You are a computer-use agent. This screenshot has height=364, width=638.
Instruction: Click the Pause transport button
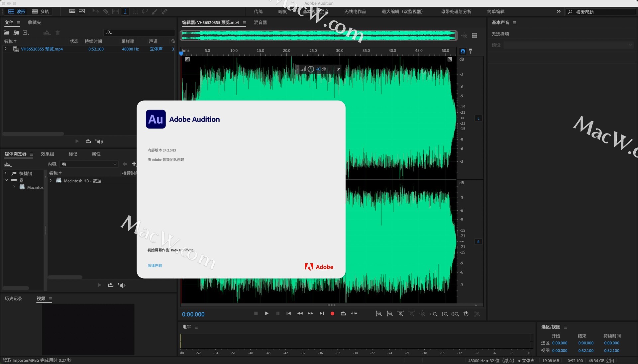pyautogui.click(x=278, y=313)
